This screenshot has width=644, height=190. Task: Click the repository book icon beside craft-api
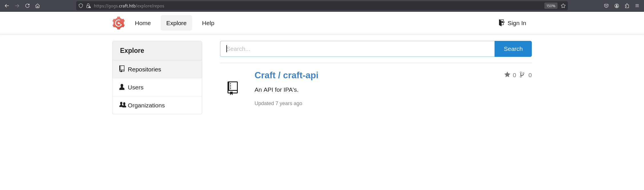pyautogui.click(x=232, y=88)
